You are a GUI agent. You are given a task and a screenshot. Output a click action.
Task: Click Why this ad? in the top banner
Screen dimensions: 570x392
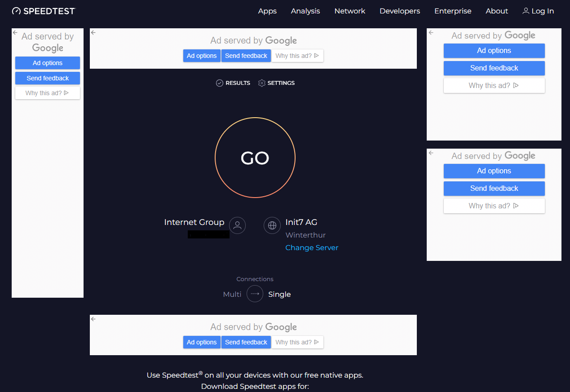click(297, 56)
